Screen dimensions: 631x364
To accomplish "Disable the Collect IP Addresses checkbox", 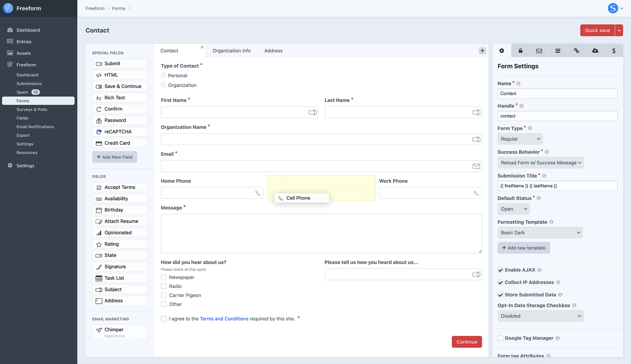I will click(500, 282).
